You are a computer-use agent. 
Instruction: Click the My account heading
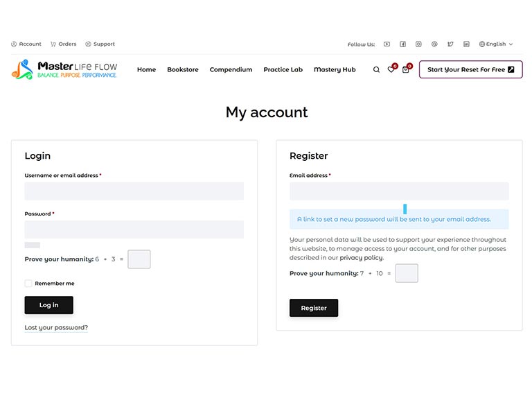(267, 112)
